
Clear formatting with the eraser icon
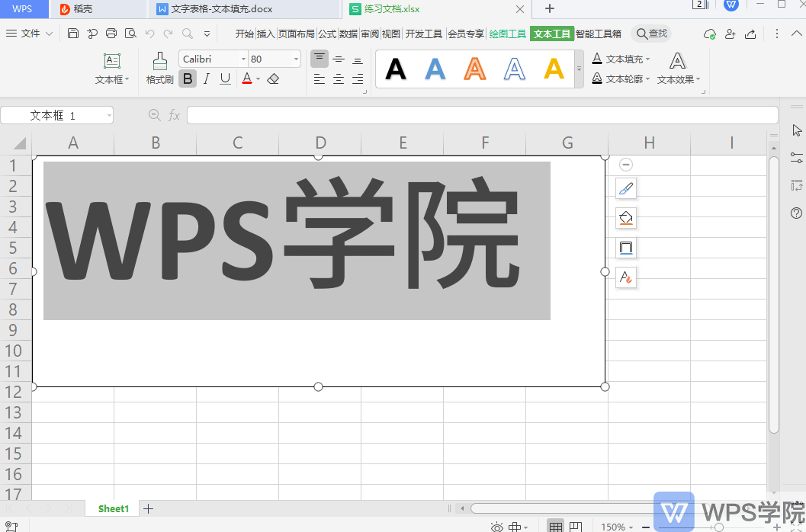click(x=274, y=79)
